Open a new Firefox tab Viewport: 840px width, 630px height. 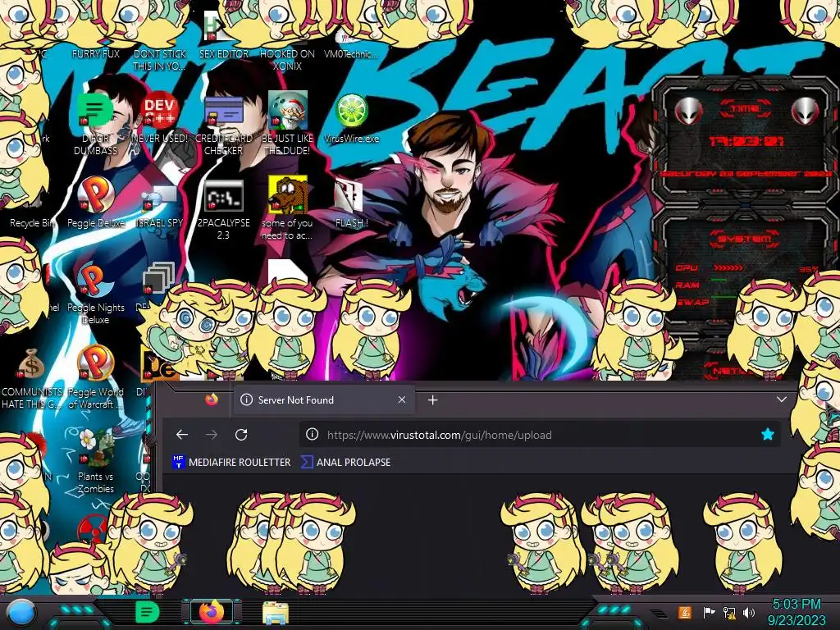tap(433, 399)
